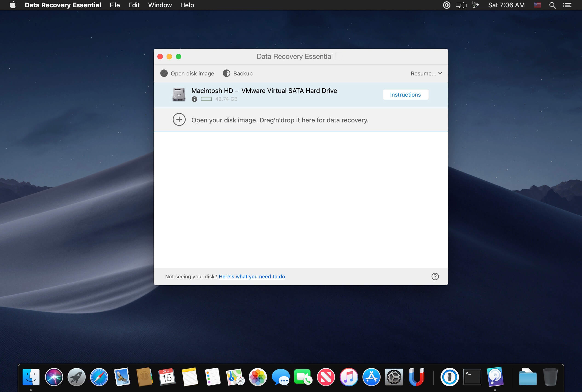The height and width of the screenshot is (392, 582).
Task: Click the menu bar flag-arrow status icon
Action: tap(476, 5)
